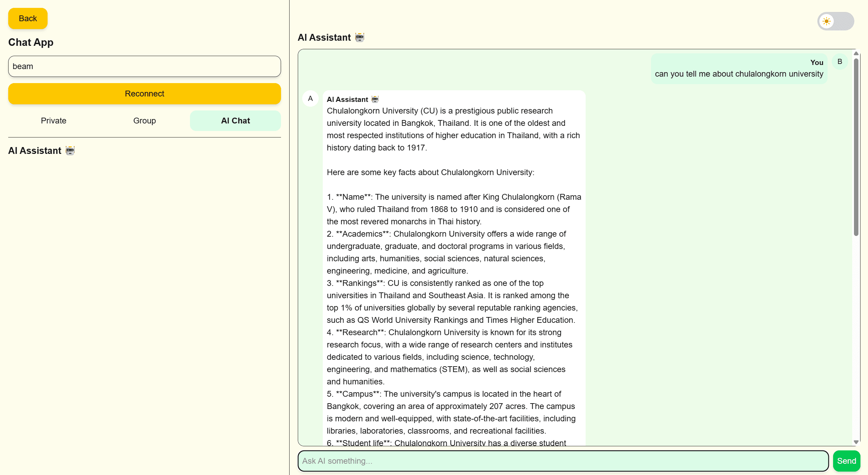Click the 'Chat App' heading
Screen dimensions: 868x475
(x=31, y=42)
